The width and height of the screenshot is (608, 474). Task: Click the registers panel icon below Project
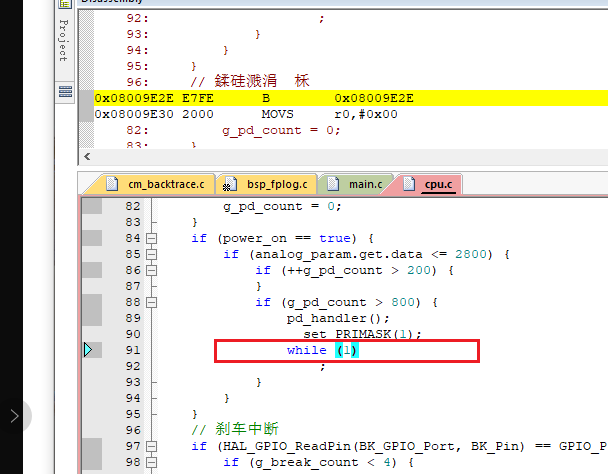(x=65, y=92)
